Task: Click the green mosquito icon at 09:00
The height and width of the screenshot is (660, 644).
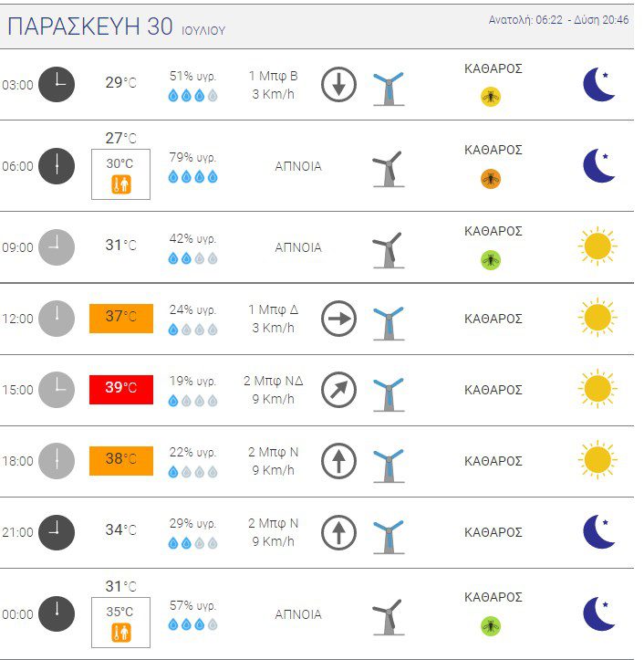Action: [491, 260]
